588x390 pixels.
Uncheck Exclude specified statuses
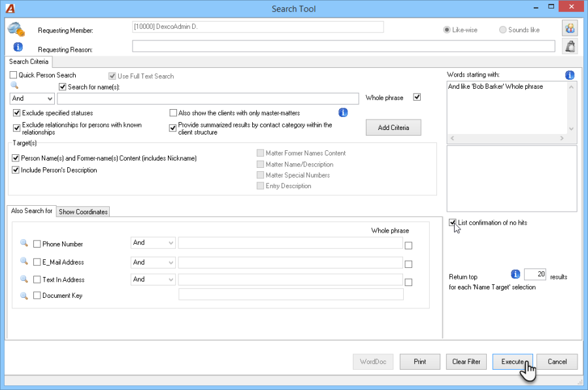(16, 113)
